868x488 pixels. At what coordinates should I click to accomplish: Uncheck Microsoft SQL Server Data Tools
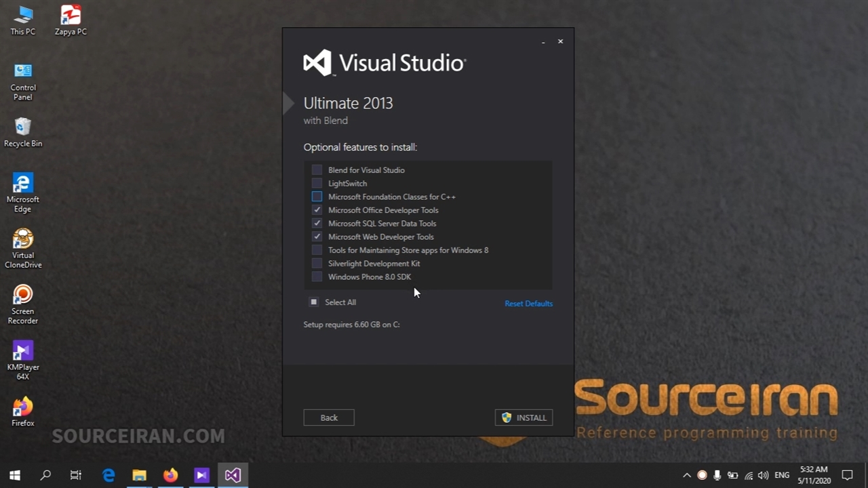pos(317,223)
